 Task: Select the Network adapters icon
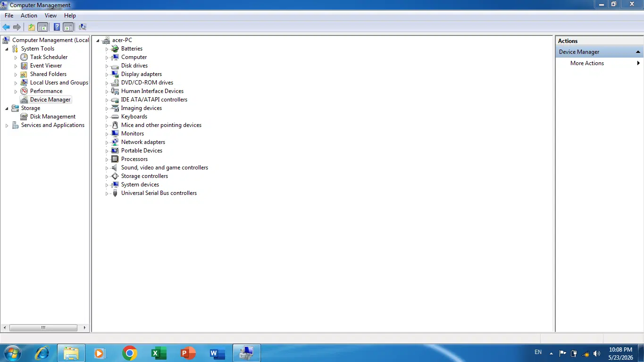[x=115, y=142]
